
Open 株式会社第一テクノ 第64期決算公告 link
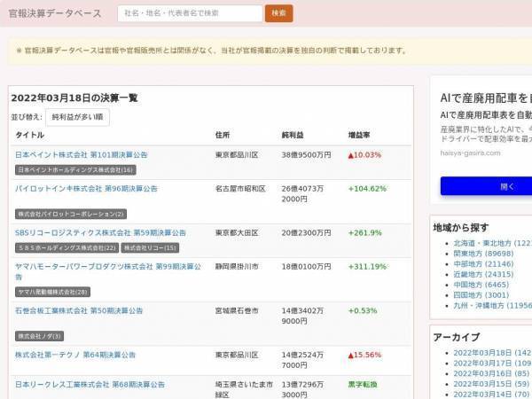(x=75, y=355)
